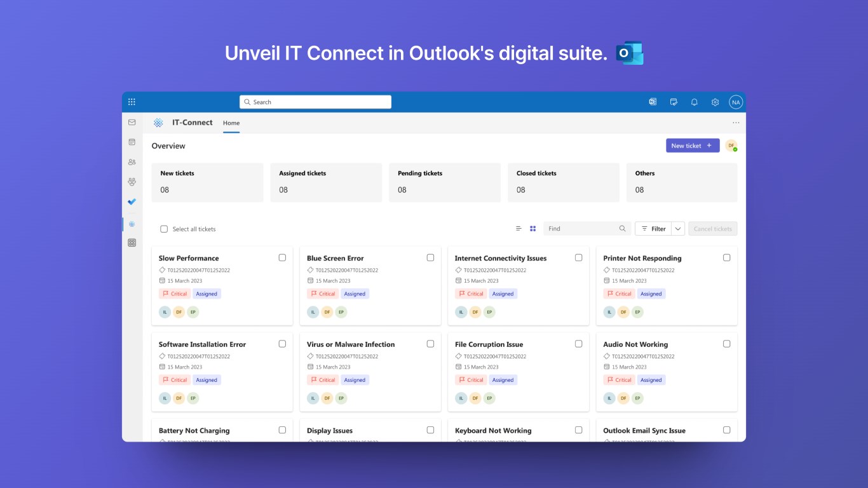Open More apps at sidebar bottom

132,243
